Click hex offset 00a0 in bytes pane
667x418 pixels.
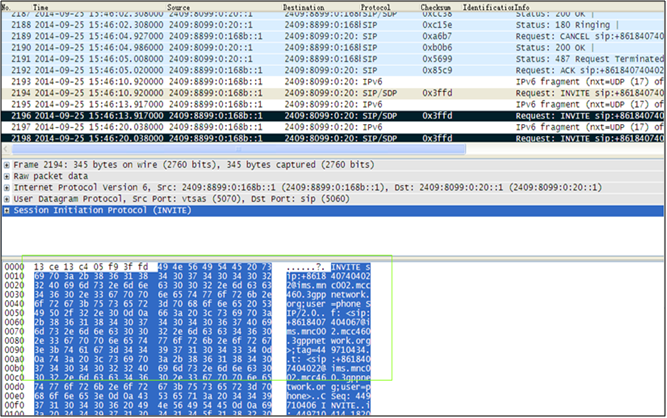click(14, 359)
